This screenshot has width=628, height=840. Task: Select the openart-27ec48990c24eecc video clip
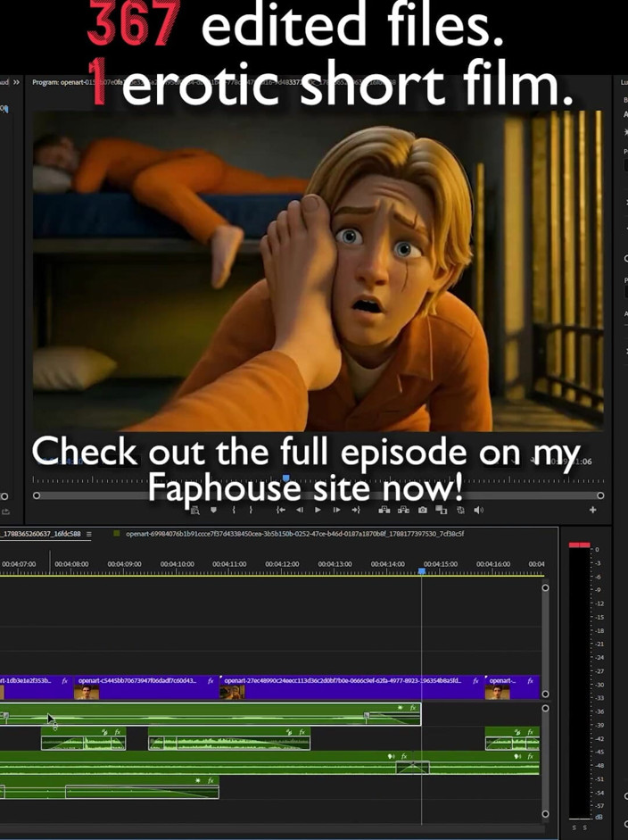(x=351, y=687)
